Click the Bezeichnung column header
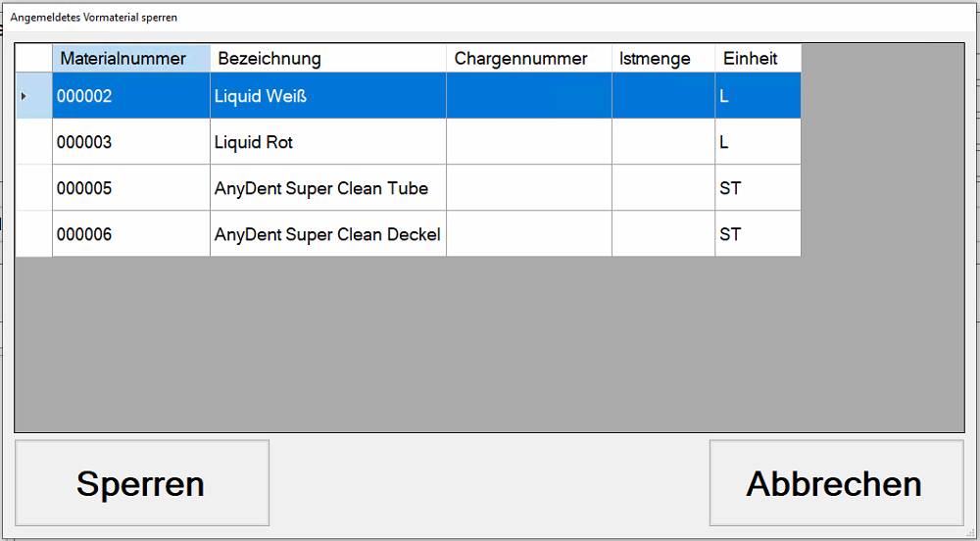 pos(327,59)
